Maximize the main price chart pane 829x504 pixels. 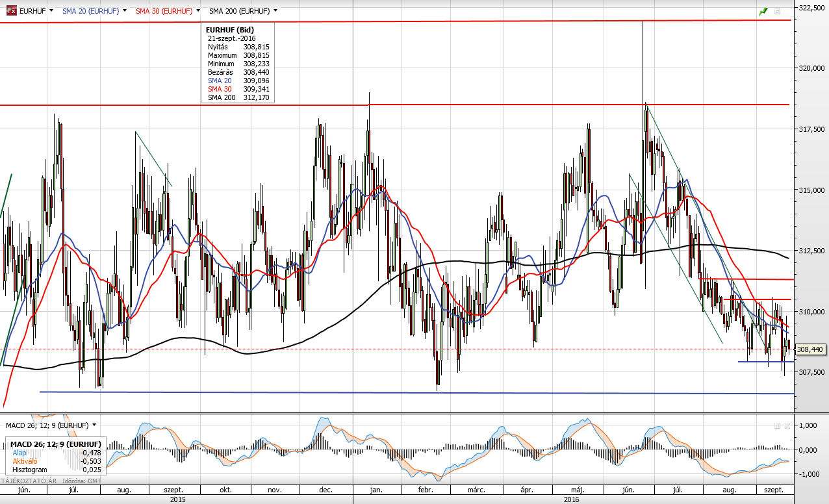778,11
